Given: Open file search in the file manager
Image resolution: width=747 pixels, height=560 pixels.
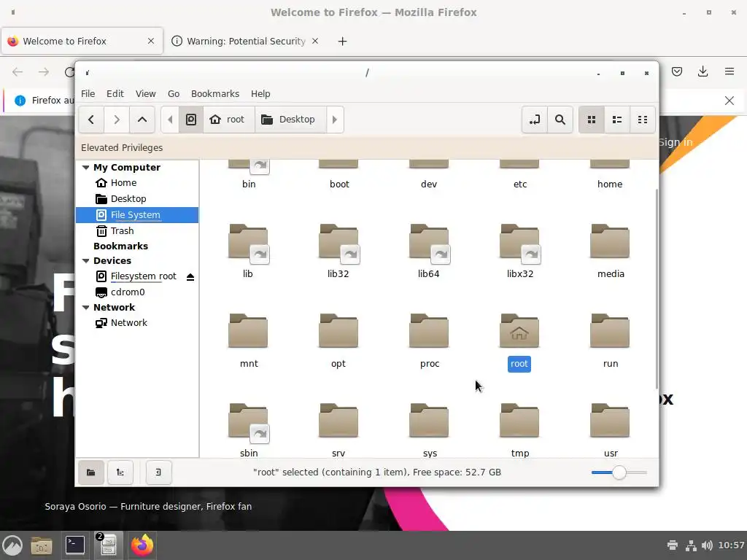Looking at the screenshot, I should [x=560, y=120].
